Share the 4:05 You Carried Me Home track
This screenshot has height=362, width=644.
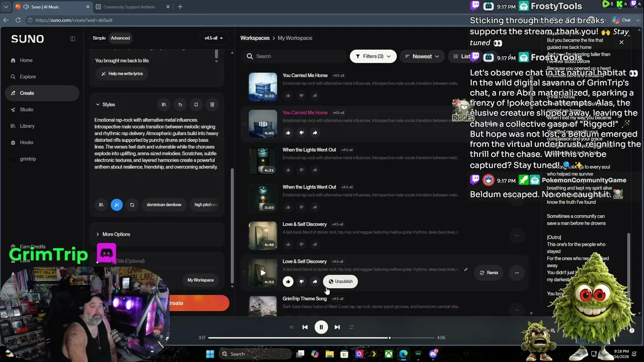pos(314,133)
